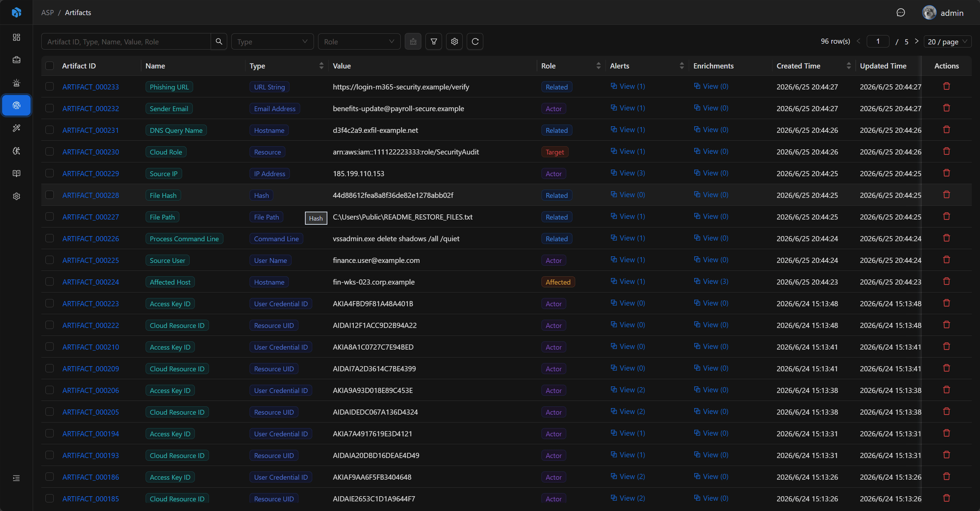Open the filter funnel button
980x511 pixels.
434,41
